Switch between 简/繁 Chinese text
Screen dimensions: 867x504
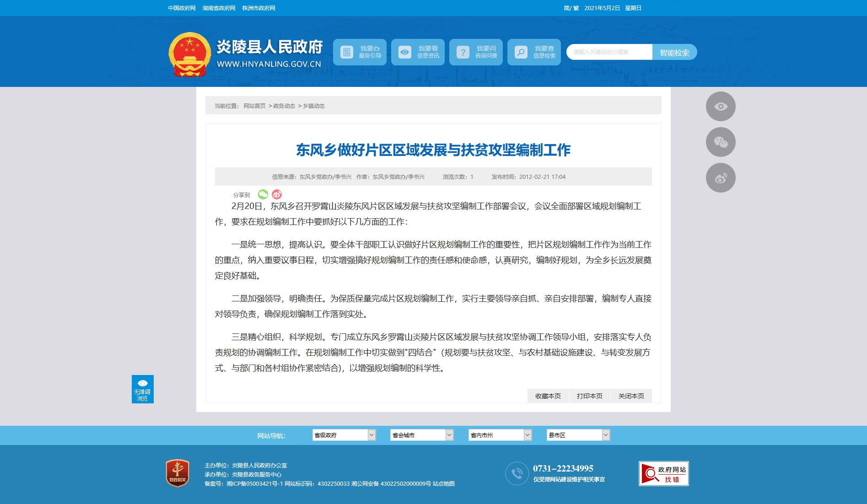[571, 8]
